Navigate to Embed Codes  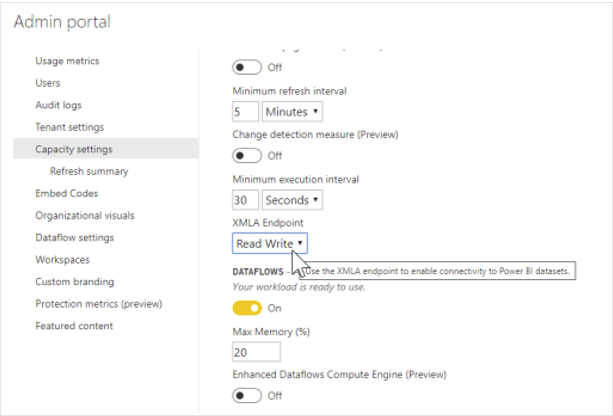tap(66, 193)
